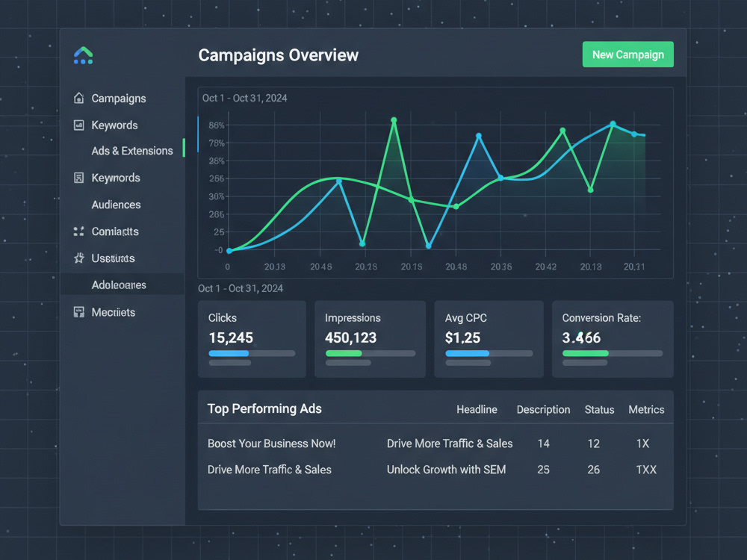Click the icon beside Mectiiets
747x560 pixels.
coord(79,312)
